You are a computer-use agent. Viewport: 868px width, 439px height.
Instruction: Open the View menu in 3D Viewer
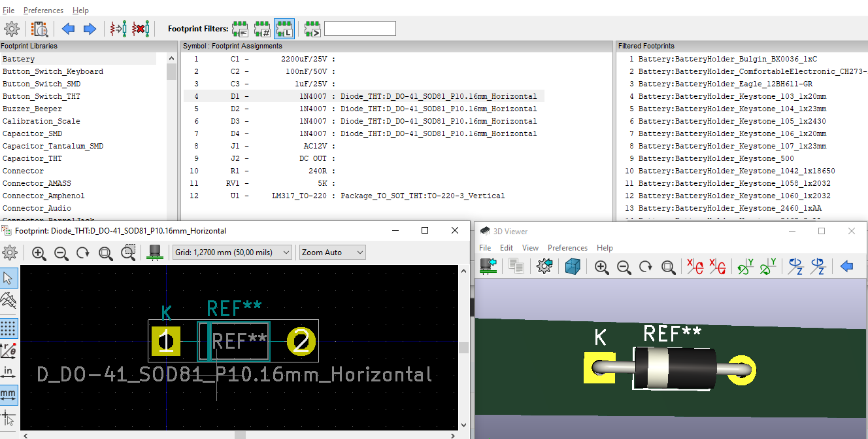pyautogui.click(x=530, y=248)
